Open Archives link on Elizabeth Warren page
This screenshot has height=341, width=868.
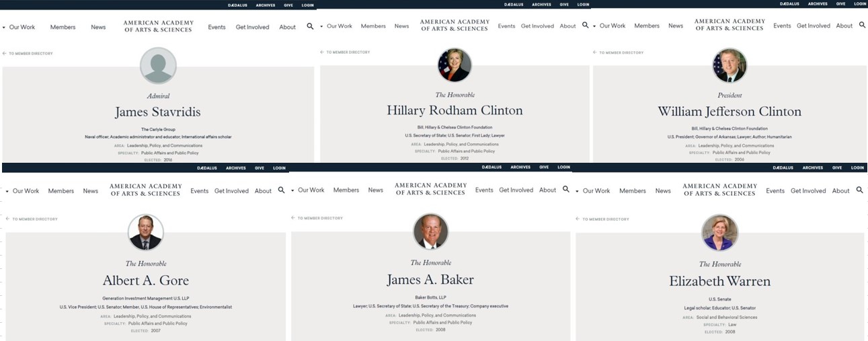click(812, 168)
